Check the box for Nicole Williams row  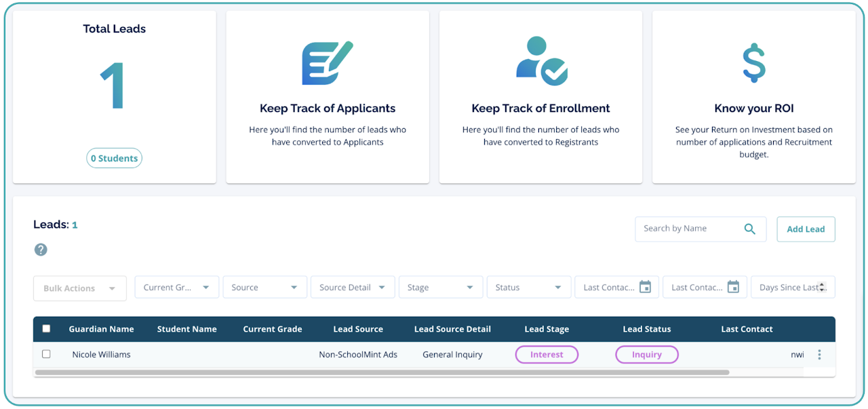click(x=46, y=354)
